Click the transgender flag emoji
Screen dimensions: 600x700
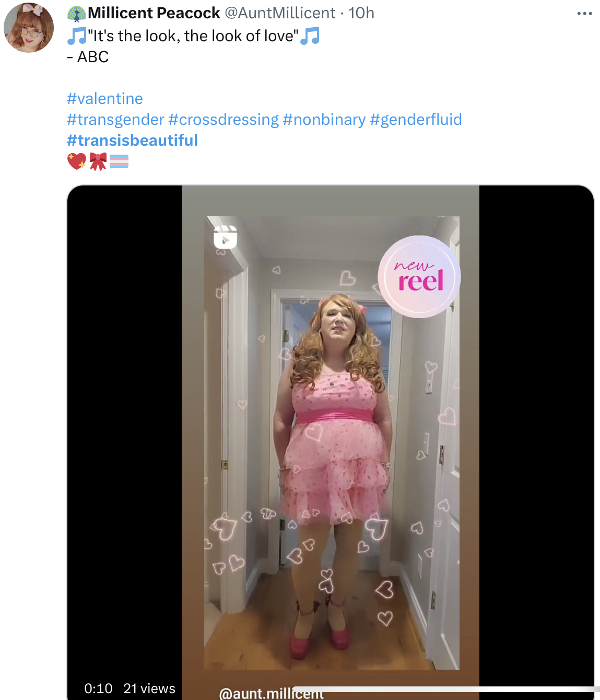pyautogui.click(x=119, y=162)
